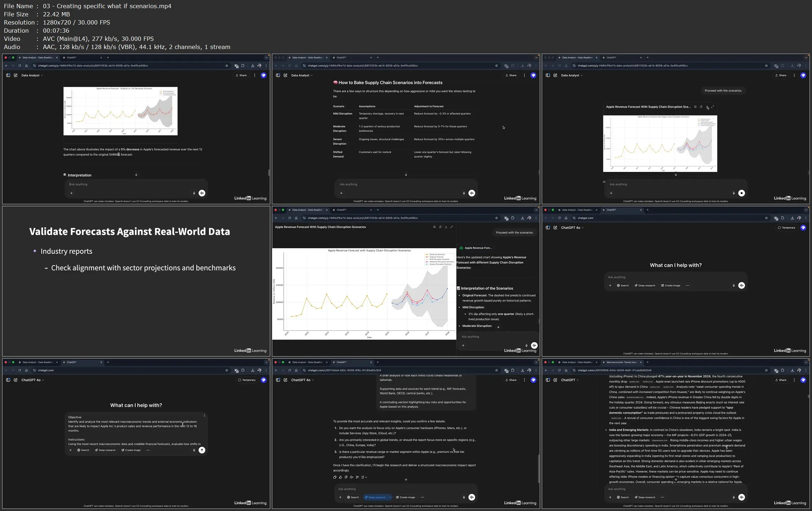
Task: Click the bookmark star in the supply chain table frame
Action: 496,66
